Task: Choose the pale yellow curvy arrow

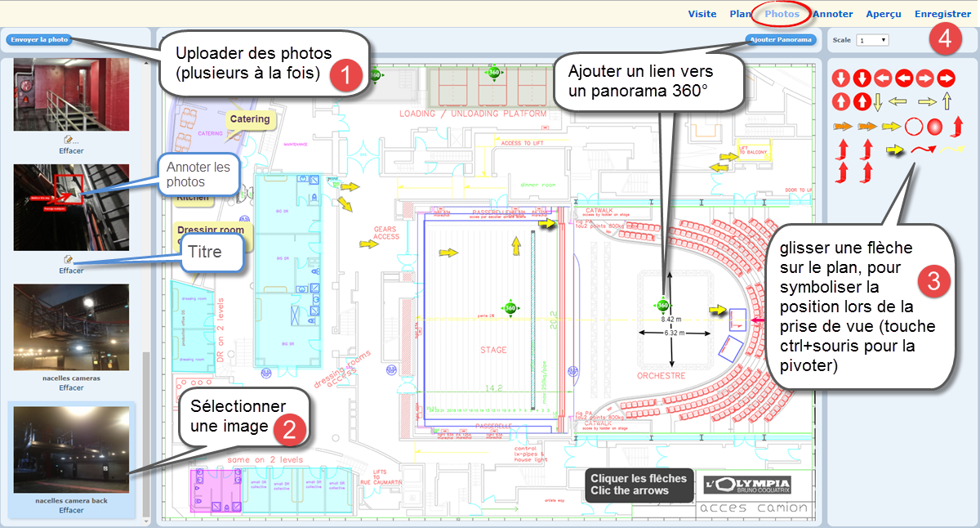Action: [951, 150]
